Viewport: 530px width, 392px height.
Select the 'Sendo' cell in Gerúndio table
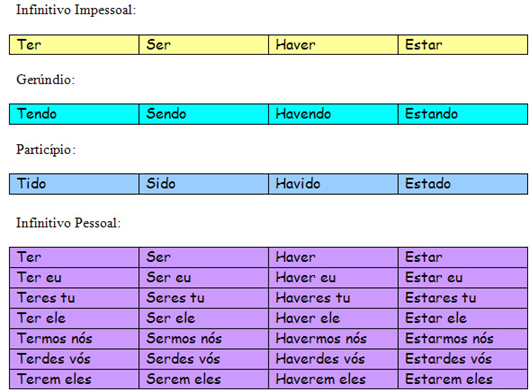click(x=203, y=114)
